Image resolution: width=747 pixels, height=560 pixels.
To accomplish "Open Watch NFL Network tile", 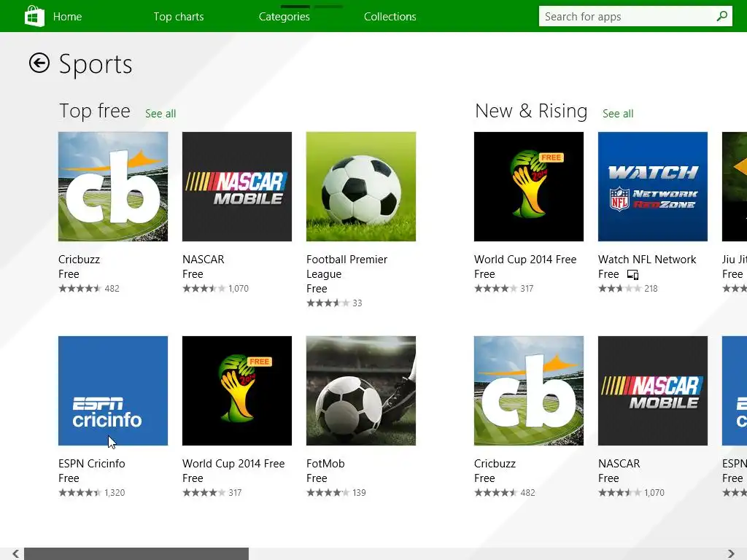I will pyautogui.click(x=653, y=187).
